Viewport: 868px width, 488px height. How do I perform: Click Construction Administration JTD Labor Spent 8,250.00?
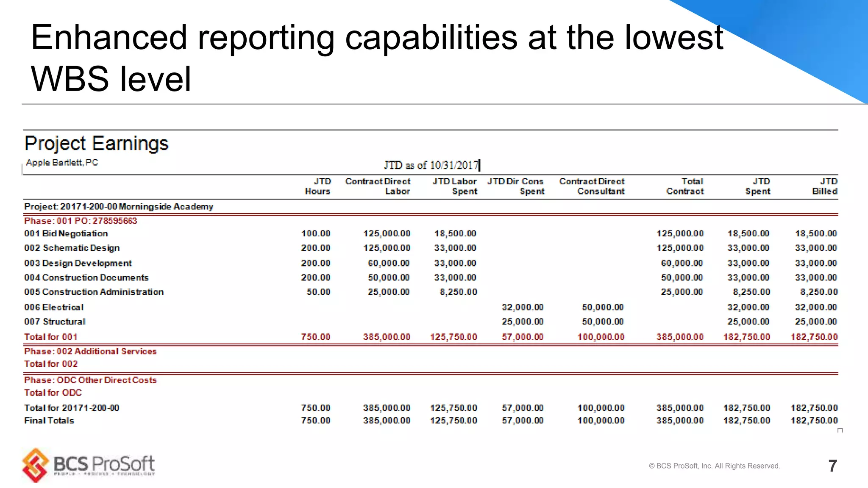[x=459, y=292]
